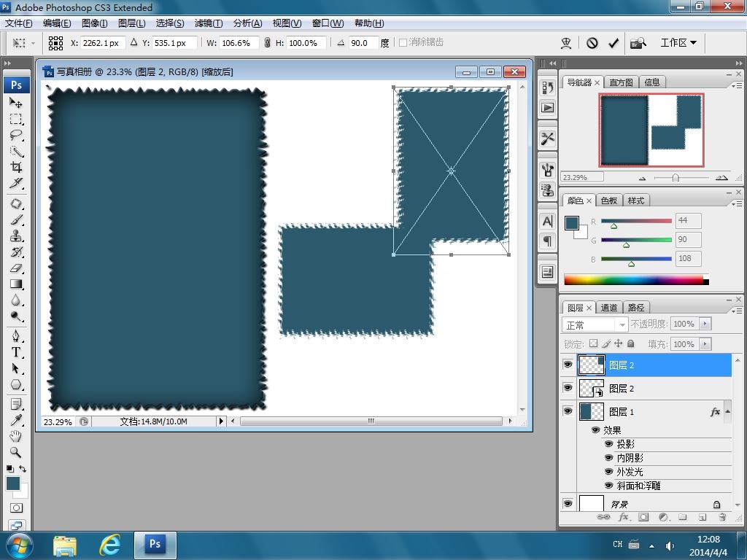Image resolution: width=747 pixels, height=560 pixels.
Task: Switch to the 色板 tab
Action: (x=609, y=201)
